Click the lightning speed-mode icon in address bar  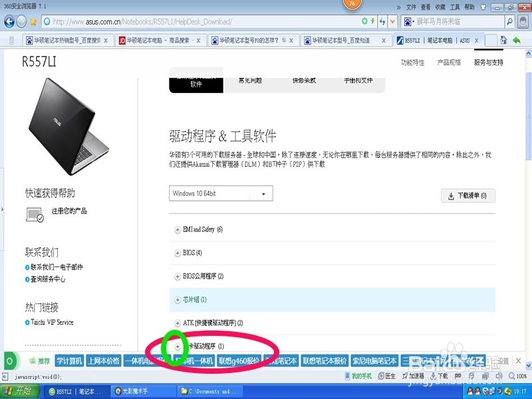pos(372,21)
